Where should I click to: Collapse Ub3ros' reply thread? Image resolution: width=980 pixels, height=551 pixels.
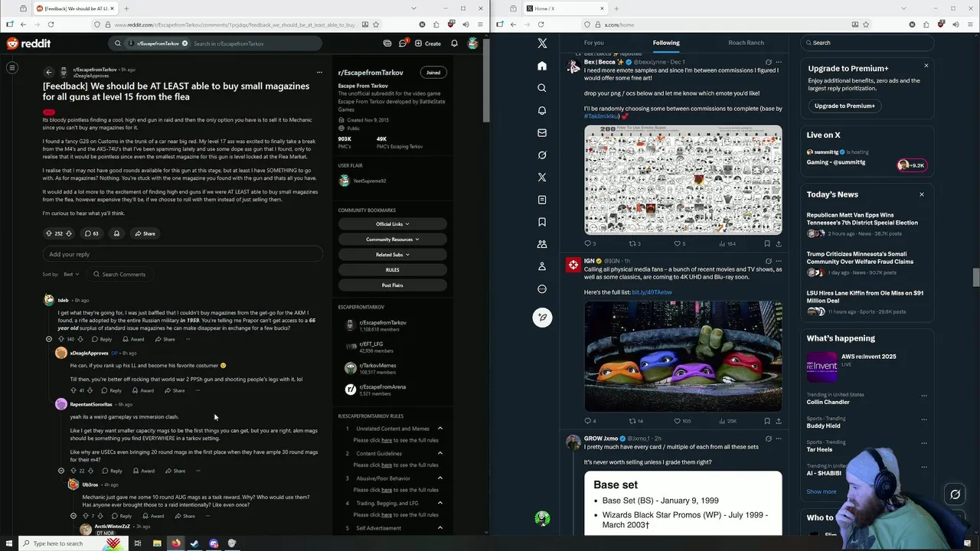pyautogui.click(x=73, y=516)
